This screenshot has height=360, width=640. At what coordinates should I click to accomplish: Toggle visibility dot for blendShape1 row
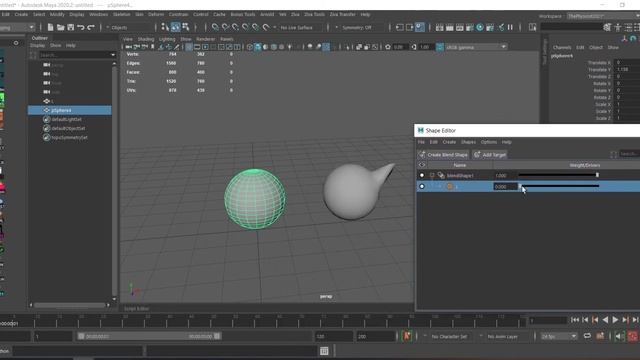pyautogui.click(x=422, y=175)
